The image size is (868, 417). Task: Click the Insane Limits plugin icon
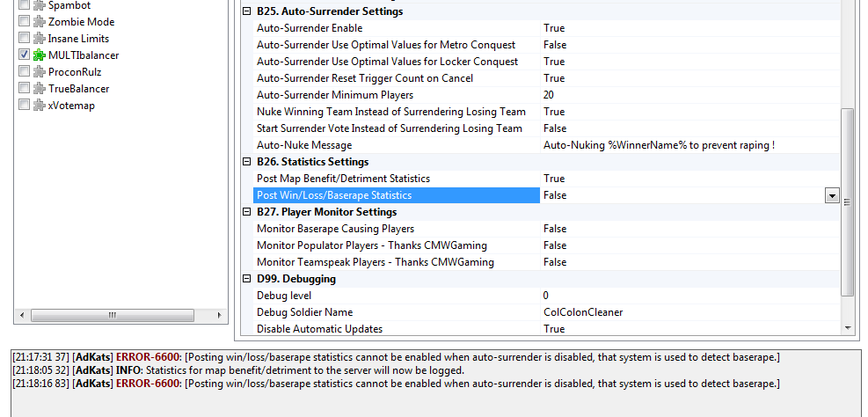[40, 39]
